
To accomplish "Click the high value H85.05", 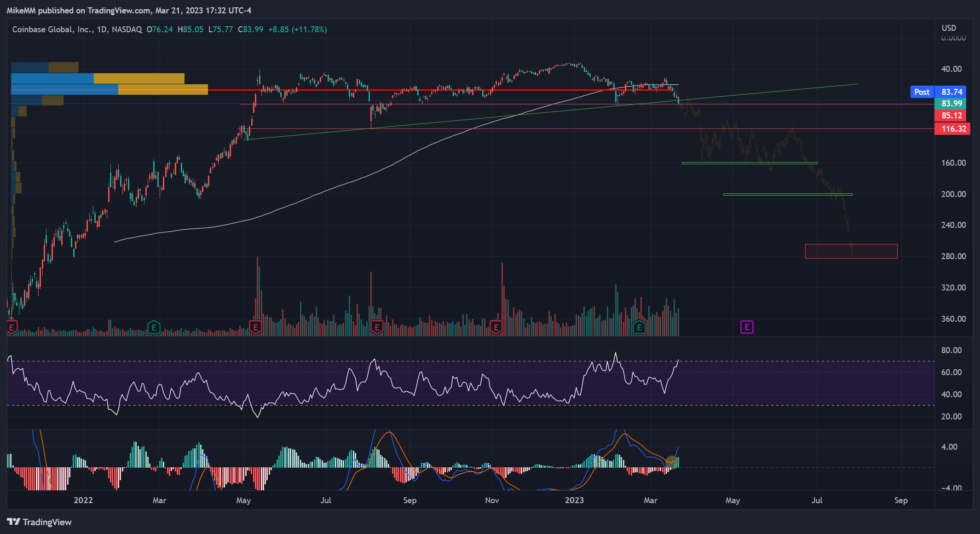I will pos(190,29).
